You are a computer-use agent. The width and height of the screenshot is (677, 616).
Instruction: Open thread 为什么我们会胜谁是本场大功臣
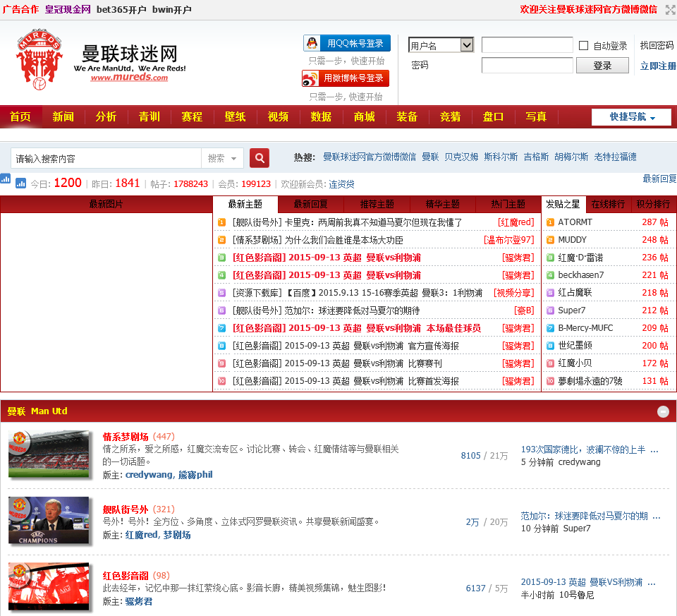click(x=343, y=240)
